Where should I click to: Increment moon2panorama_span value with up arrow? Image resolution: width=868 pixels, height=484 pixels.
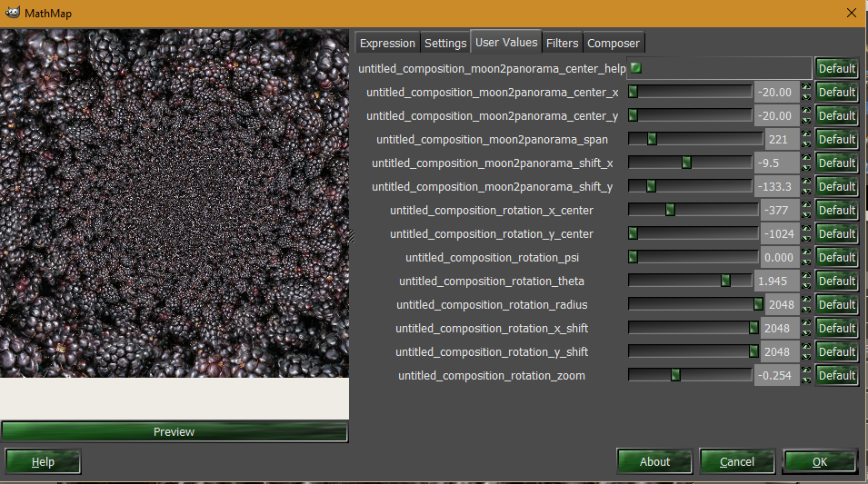(806, 133)
